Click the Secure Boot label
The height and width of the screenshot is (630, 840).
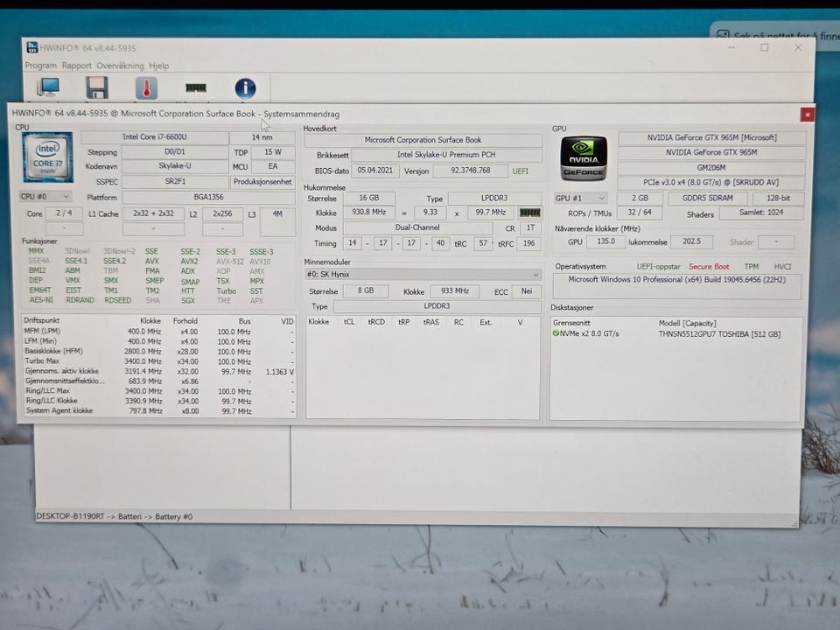[709, 266]
